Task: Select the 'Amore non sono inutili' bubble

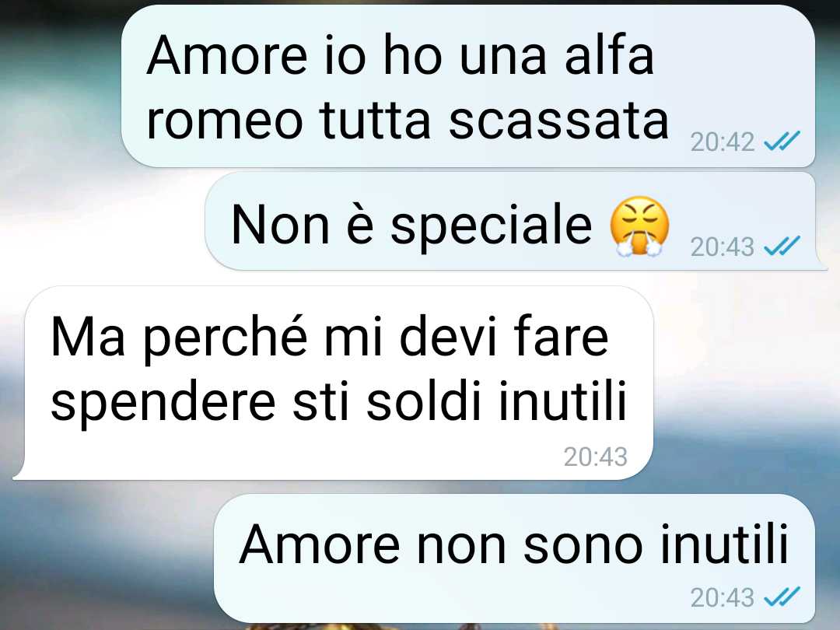Action: click(x=514, y=558)
